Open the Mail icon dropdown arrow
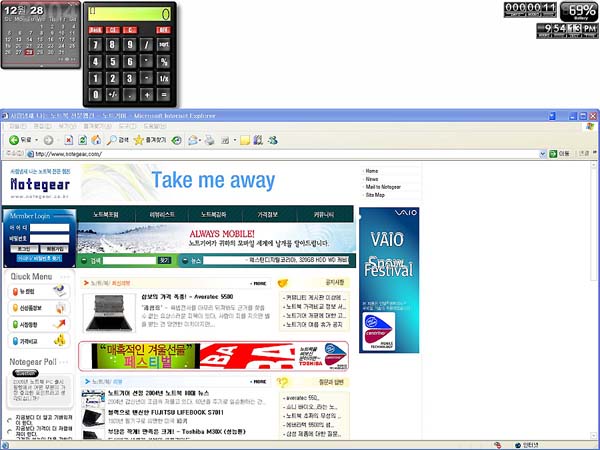Image resolution: width=600 pixels, height=450 pixels. pos(200,140)
